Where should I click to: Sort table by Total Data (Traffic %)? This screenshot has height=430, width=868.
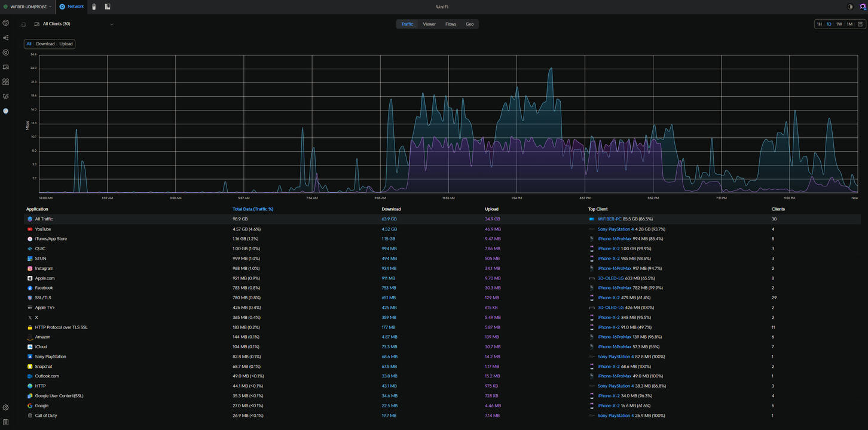coord(253,209)
